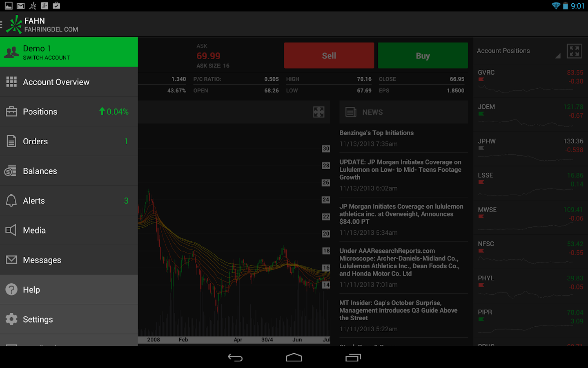588x368 pixels.
Task: Tap the News panel newspaper icon
Action: pos(351,112)
